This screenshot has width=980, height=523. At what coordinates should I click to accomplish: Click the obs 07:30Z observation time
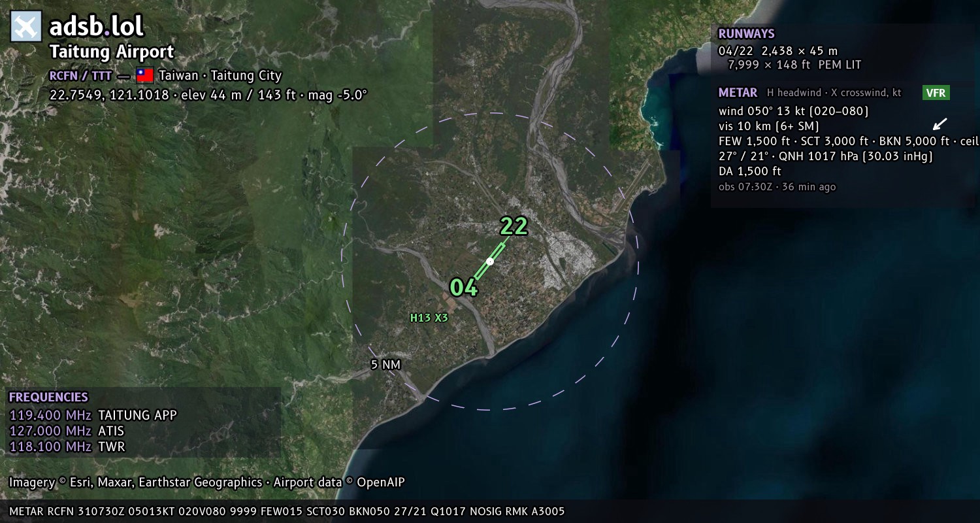777,187
